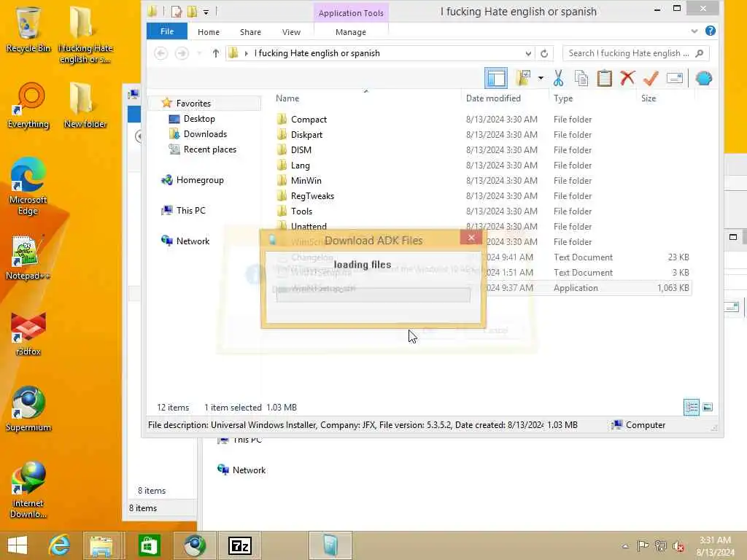The height and width of the screenshot is (560, 747).
Task: Click the Windows Start button
Action: tap(18, 545)
